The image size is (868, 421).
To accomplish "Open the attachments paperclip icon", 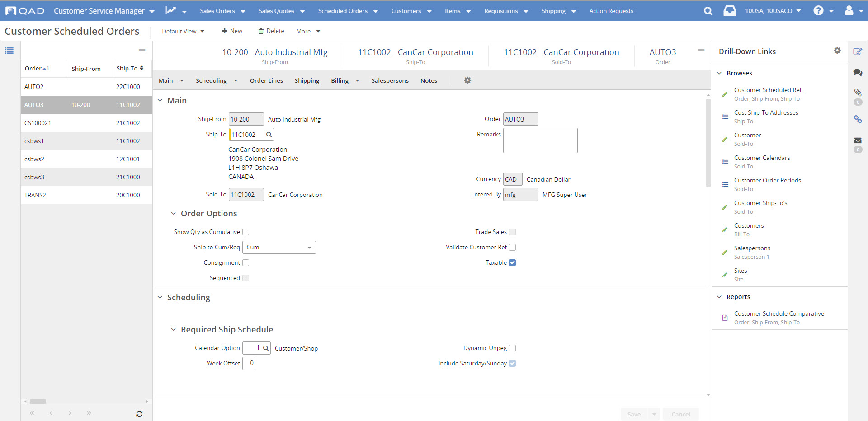I will 858,92.
